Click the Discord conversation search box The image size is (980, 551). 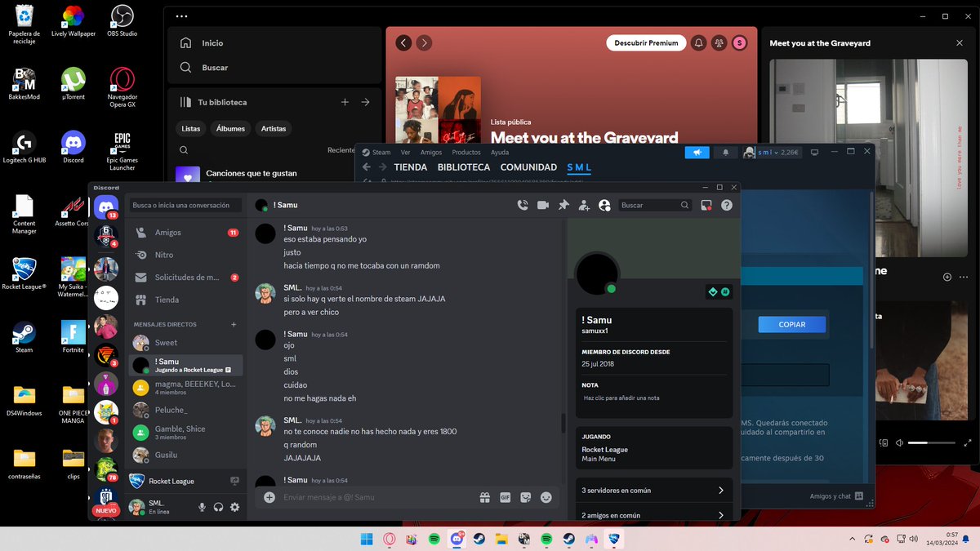click(186, 206)
